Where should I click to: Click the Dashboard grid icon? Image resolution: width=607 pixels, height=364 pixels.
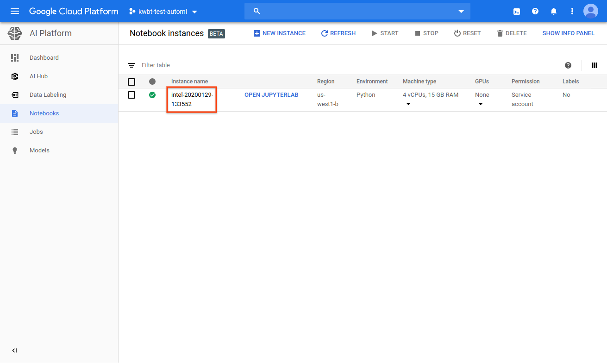(15, 58)
